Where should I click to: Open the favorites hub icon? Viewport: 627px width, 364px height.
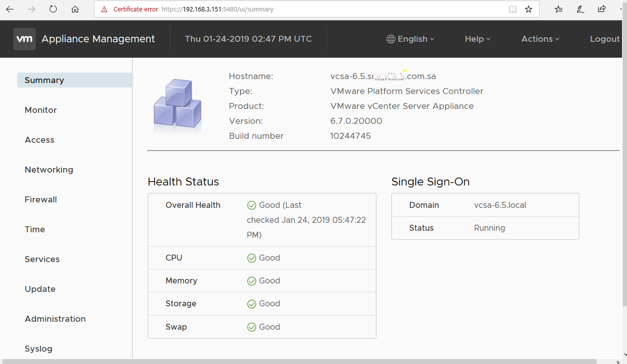point(559,9)
